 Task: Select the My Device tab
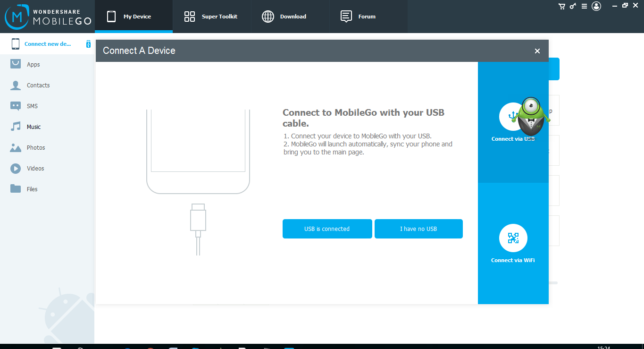pyautogui.click(x=134, y=17)
